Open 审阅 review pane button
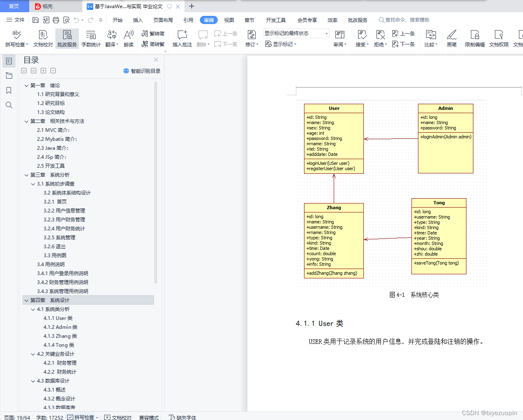 coord(340,38)
